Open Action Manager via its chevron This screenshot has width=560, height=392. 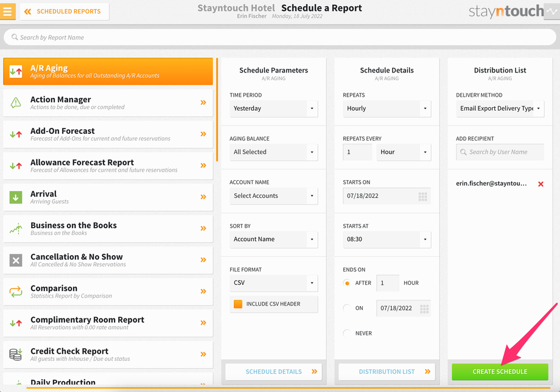pos(203,103)
